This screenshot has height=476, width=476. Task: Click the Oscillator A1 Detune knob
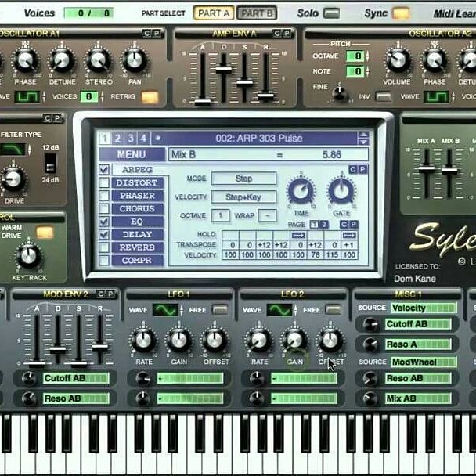[x=62, y=60]
